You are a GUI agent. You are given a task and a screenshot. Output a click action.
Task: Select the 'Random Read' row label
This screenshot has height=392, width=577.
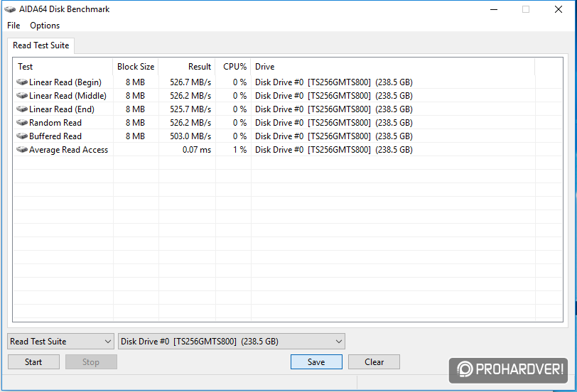[55, 123]
